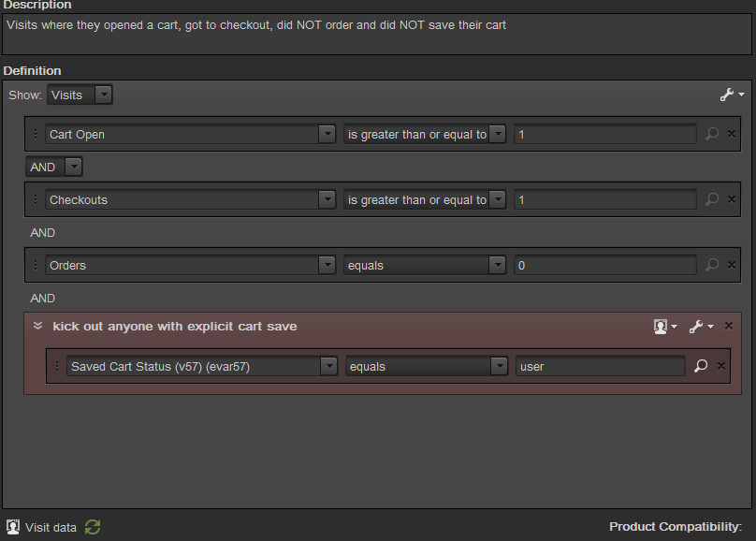Screen dimensions: 756x541
Task: Click the search icon in Cart Open row
Action: click(712, 134)
